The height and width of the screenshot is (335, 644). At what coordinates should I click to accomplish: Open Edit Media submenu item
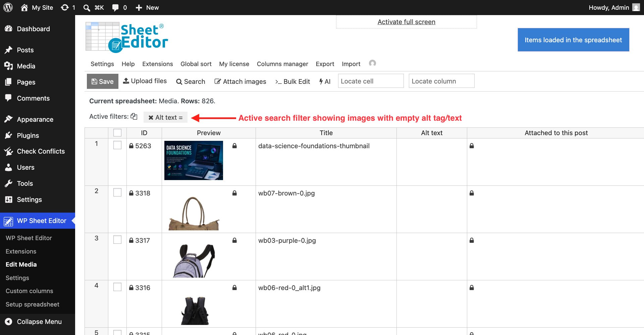(21, 265)
